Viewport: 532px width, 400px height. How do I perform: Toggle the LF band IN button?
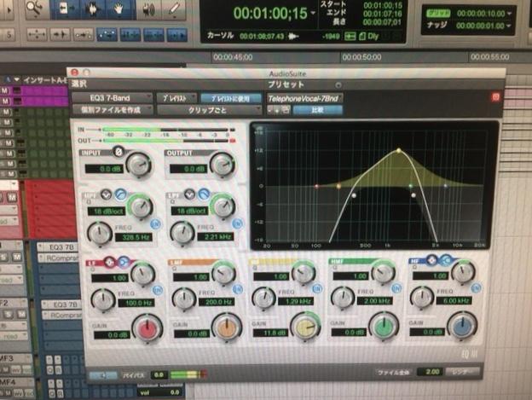158,290
